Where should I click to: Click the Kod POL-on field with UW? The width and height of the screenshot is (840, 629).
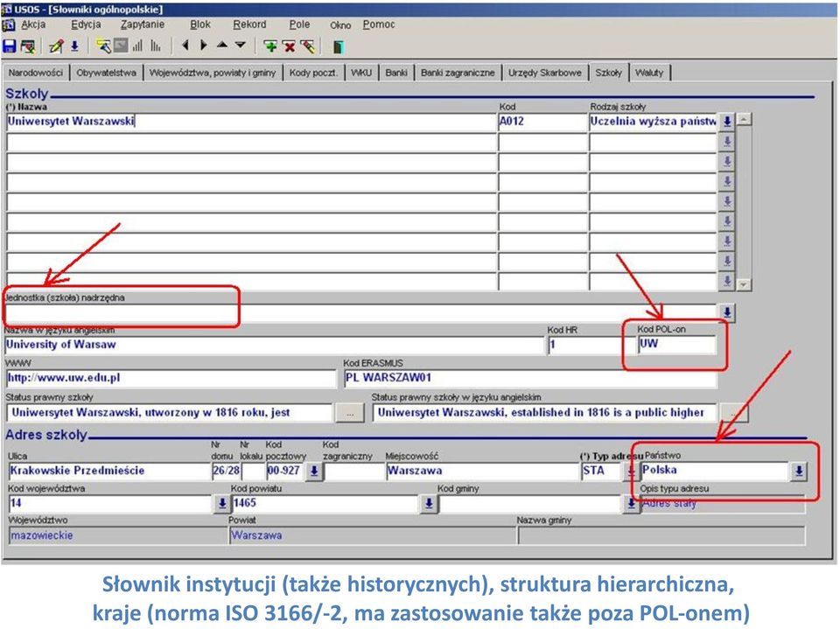point(676,345)
